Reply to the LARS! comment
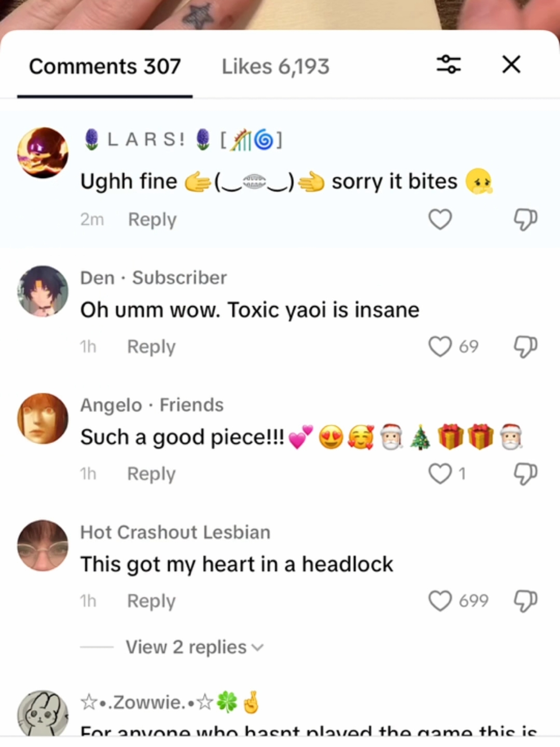Screen dimensions: 560x747 (152, 219)
